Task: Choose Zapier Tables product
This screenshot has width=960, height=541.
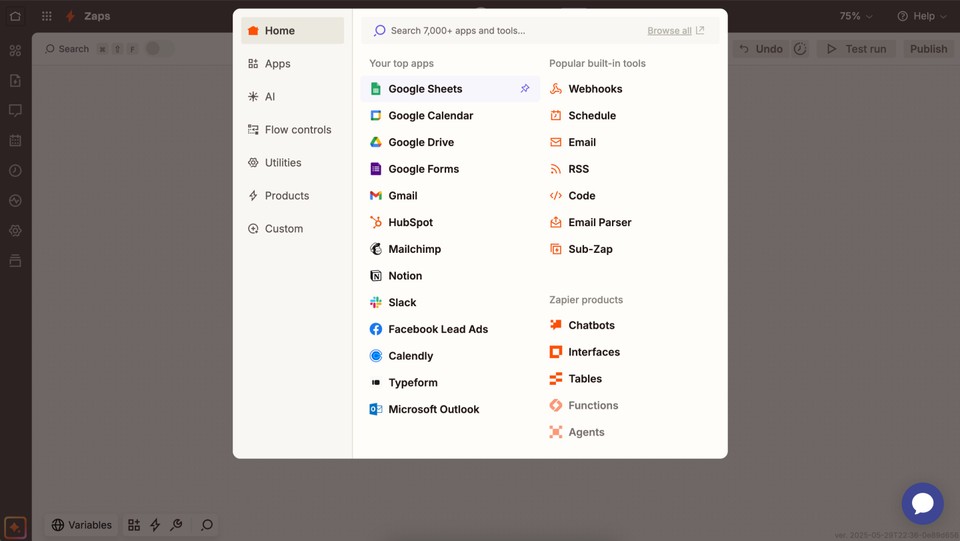Action: point(629,379)
